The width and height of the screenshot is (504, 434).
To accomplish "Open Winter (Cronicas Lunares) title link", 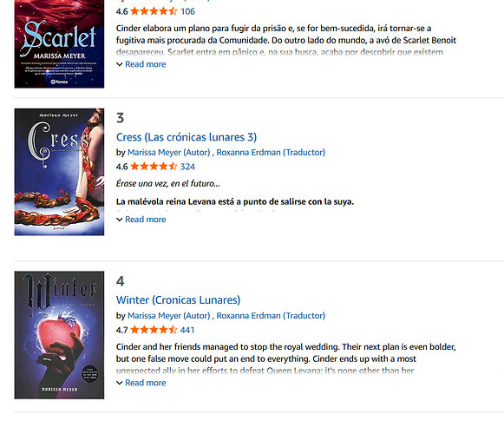I will click(178, 300).
